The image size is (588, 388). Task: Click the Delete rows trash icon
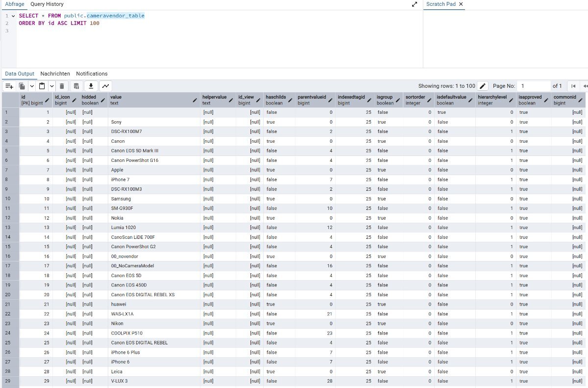pyautogui.click(x=62, y=86)
